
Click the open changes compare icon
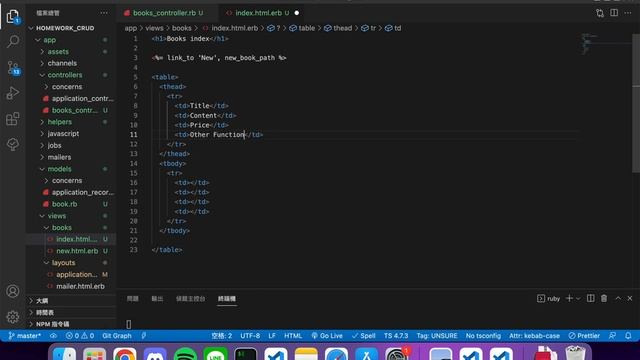pos(600,13)
